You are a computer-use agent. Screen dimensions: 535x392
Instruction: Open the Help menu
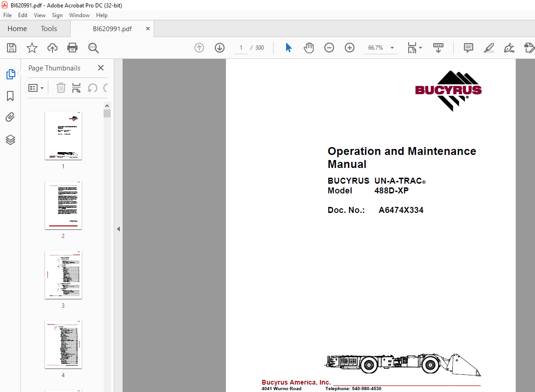coord(102,15)
